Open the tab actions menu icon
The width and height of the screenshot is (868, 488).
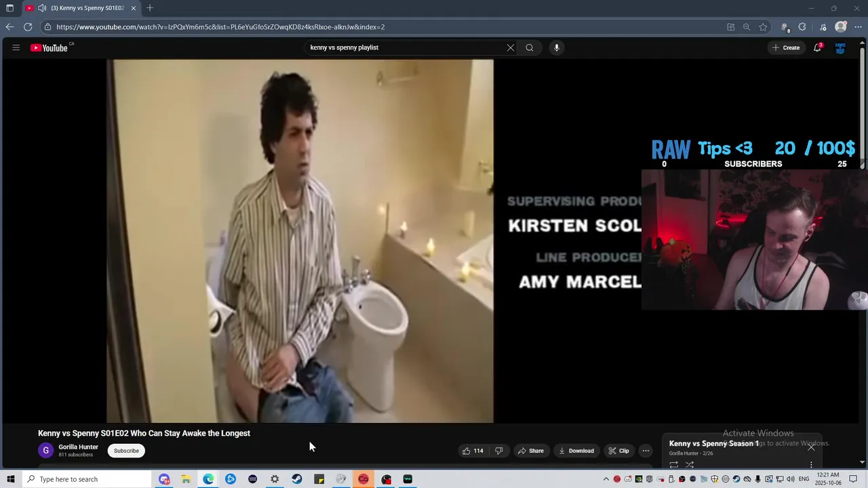9,8
